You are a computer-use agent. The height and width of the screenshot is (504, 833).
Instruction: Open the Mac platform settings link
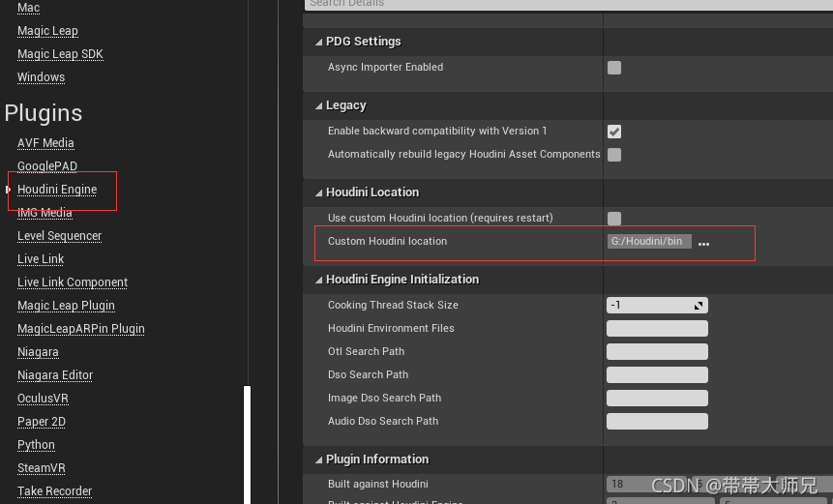(x=29, y=8)
